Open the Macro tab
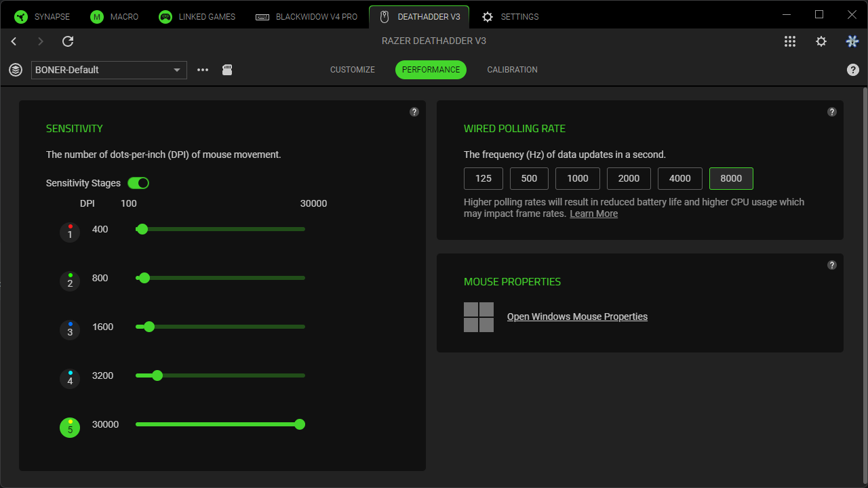Screen dimensions: 868x488 [115, 17]
